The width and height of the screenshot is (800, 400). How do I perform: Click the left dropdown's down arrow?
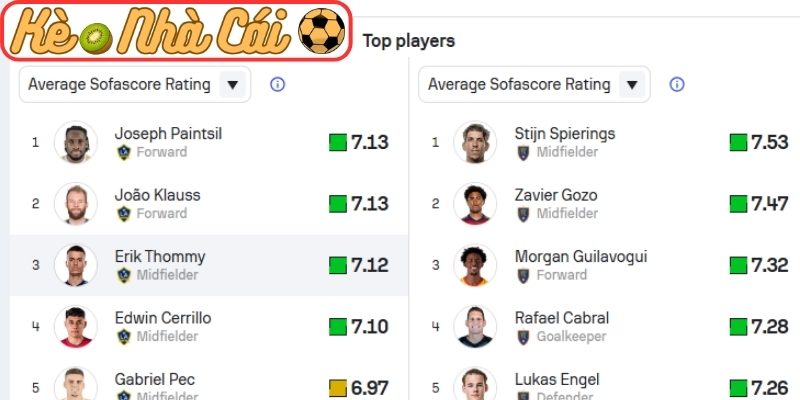(x=233, y=85)
